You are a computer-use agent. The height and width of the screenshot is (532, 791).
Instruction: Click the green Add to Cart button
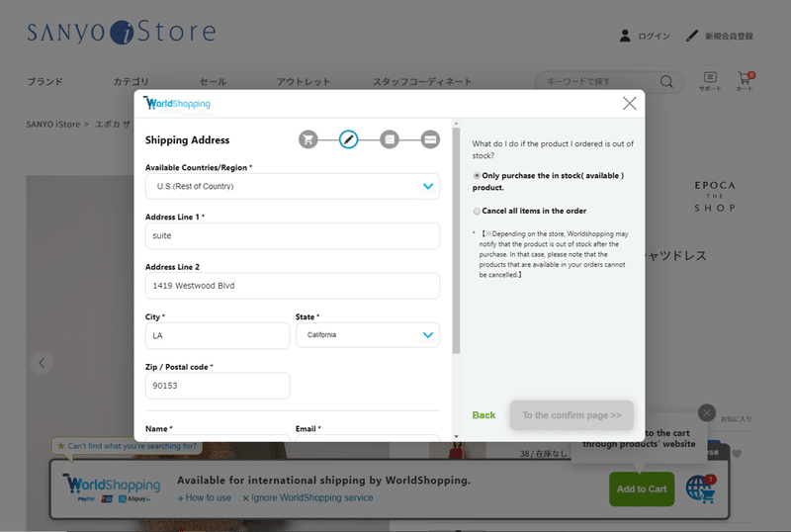[642, 489]
